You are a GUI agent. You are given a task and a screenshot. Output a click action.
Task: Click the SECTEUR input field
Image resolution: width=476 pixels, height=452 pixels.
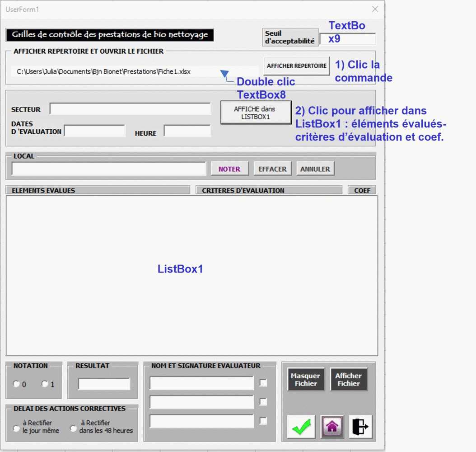(130, 109)
